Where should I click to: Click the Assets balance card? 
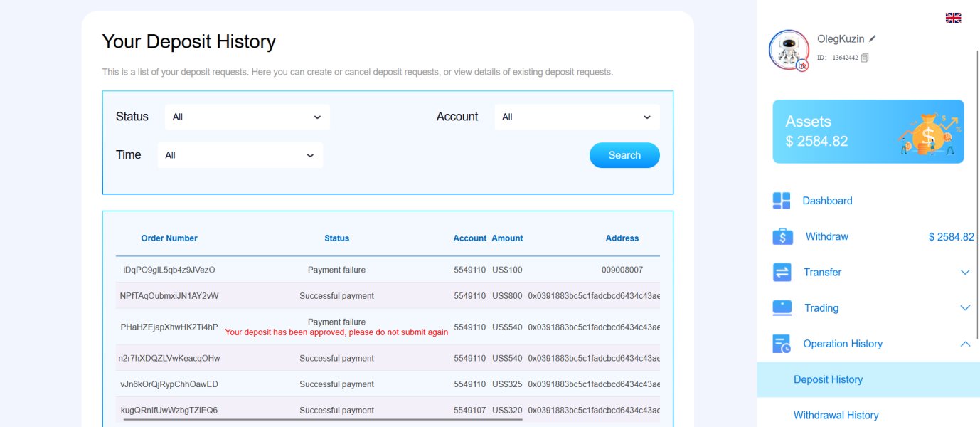point(868,132)
